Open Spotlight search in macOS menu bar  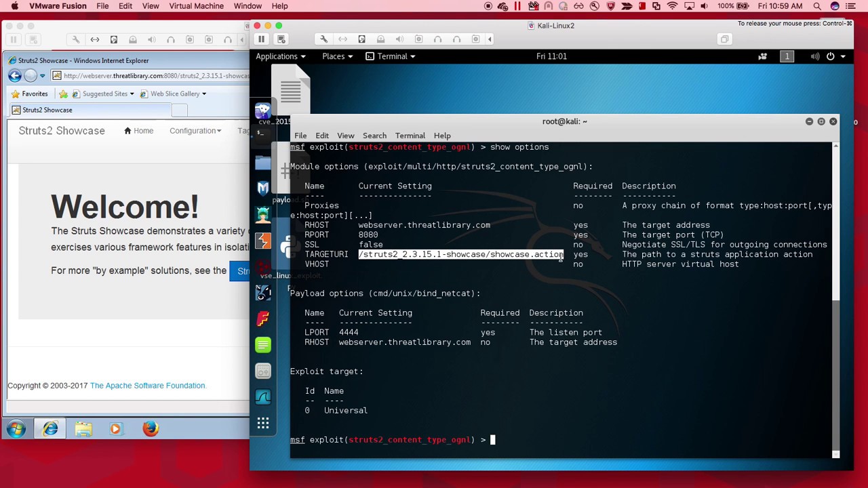(817, 6)
